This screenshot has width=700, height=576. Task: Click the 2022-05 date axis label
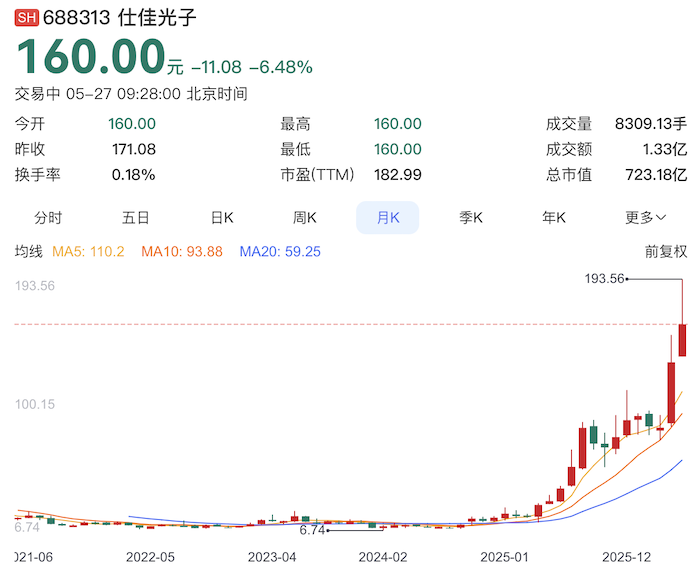pos(150,557)
